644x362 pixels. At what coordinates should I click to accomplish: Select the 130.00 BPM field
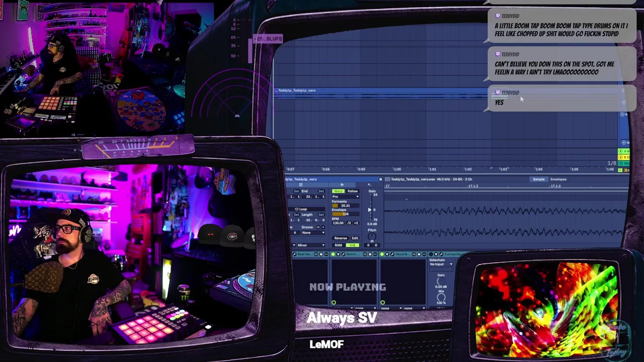(x=338, y=223)
